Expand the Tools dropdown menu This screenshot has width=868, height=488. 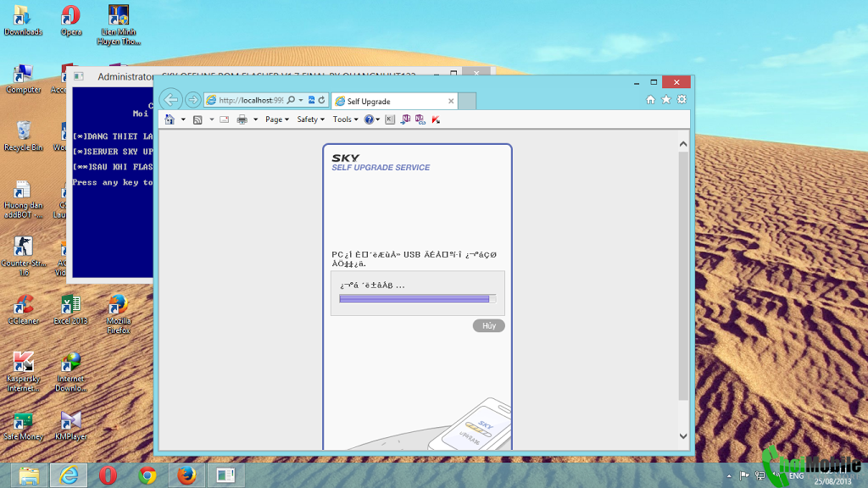(344, 119)
